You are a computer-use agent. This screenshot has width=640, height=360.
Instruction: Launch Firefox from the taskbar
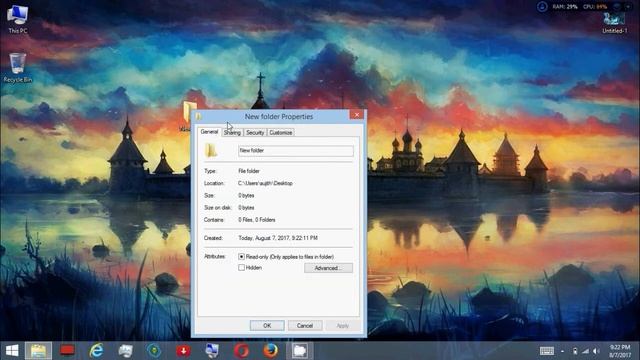[270, 351]
